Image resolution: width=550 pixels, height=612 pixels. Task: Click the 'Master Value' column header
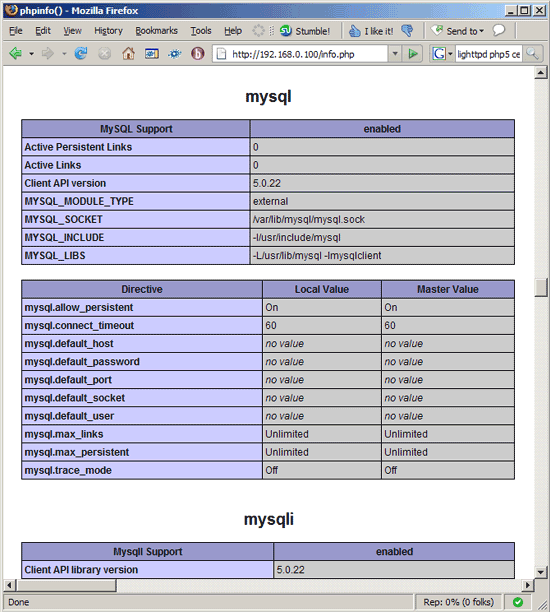tap(448, 289)
